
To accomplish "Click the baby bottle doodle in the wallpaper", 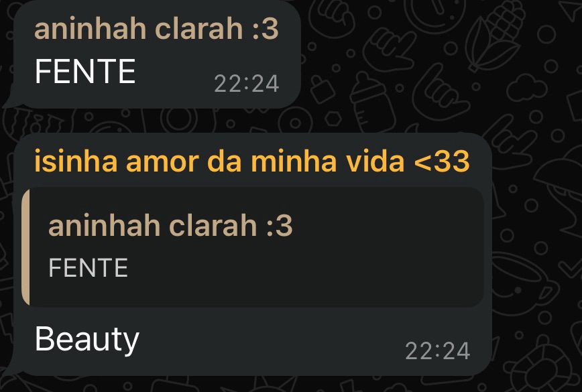I will pos(372,103).
